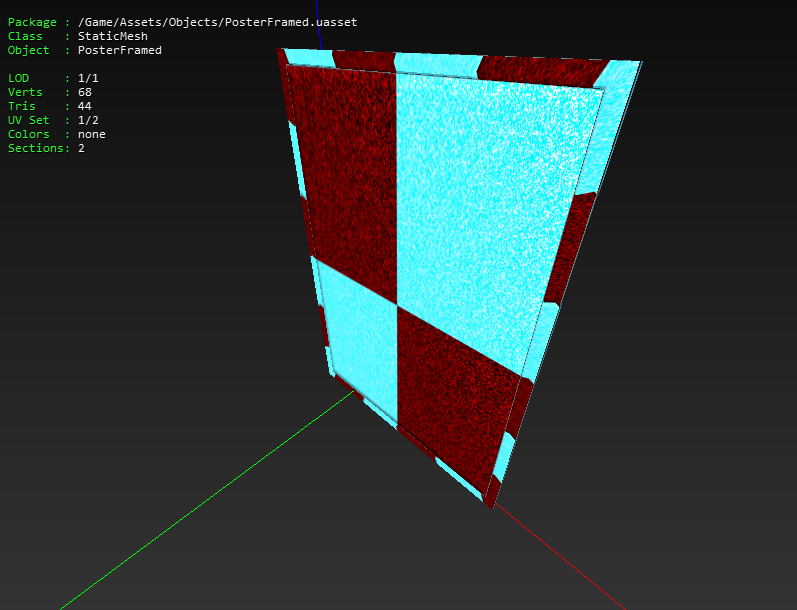The height and width of the screenshot is (610, 797).
Task: Click the LOD value '1/1'
Action: point(88,78)
